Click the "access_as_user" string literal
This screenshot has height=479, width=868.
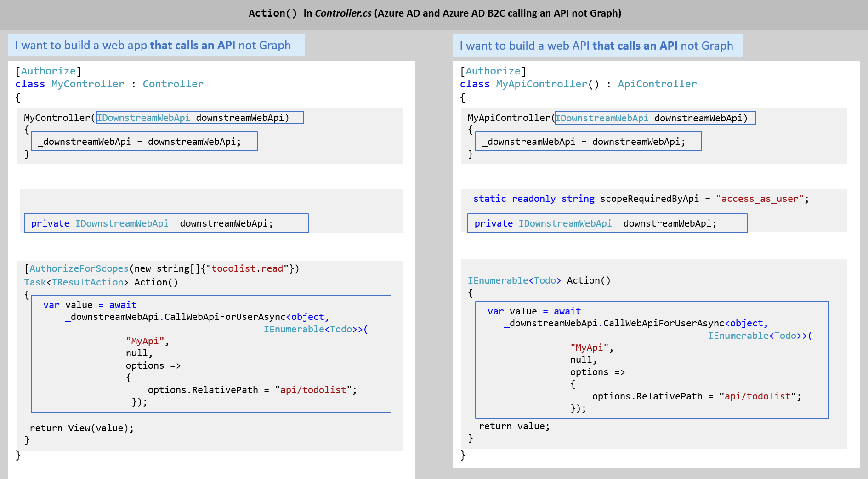[x=760, y=199]
